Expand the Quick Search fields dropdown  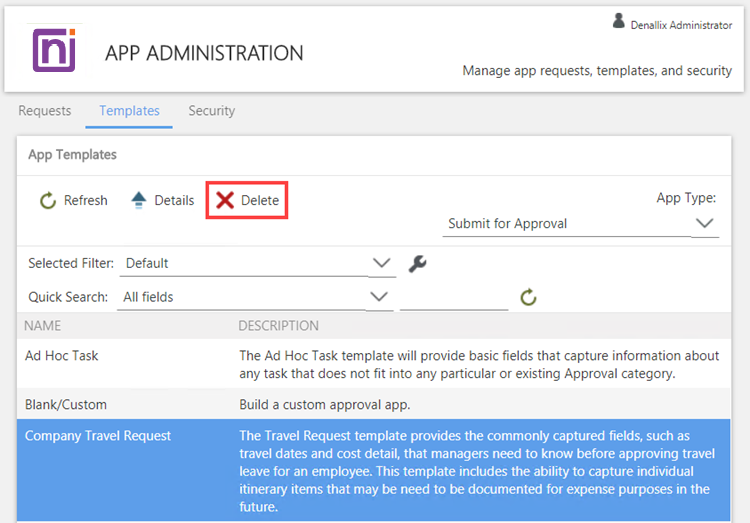tap(380, 297)
